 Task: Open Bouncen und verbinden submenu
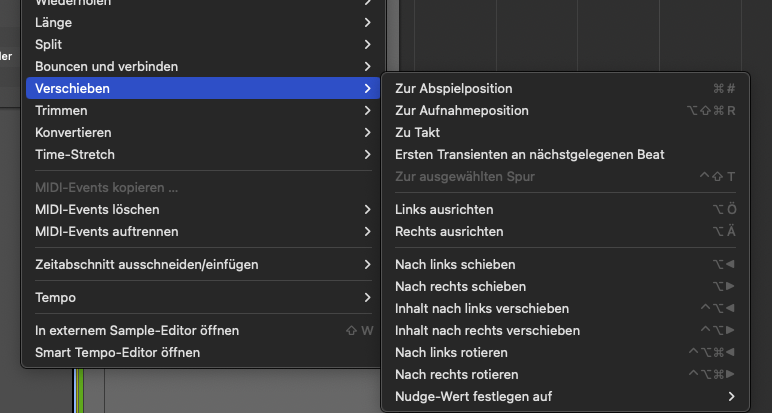203,66
